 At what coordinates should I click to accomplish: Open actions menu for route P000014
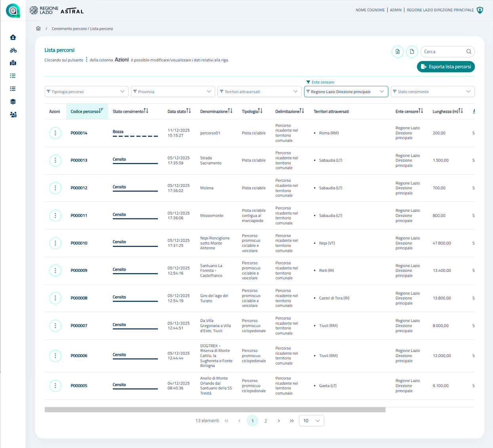coord(55,133)
